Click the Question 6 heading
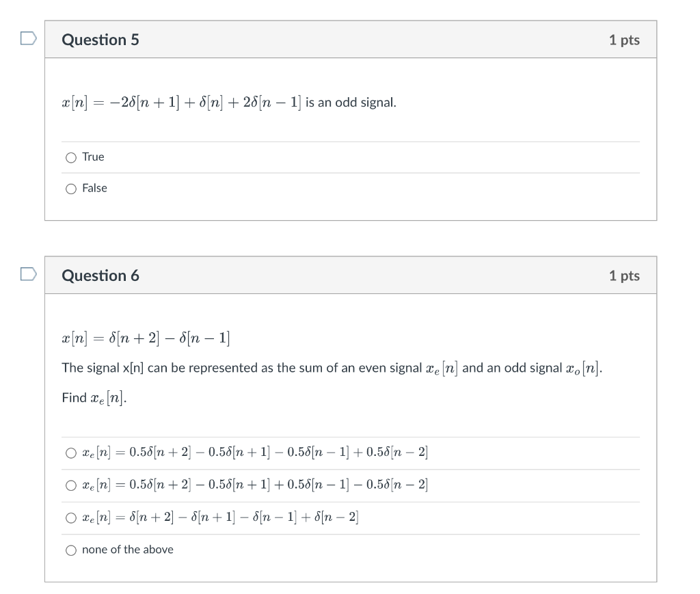The height and width of the screenshot is (594, 700). coord(100,275)
